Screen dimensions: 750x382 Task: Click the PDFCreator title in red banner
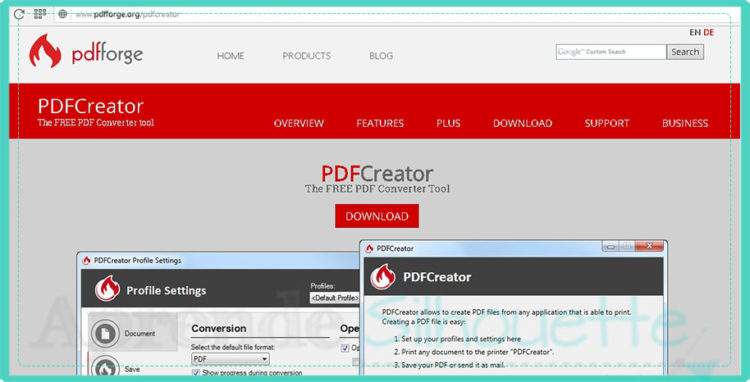(x=90, y=106)
